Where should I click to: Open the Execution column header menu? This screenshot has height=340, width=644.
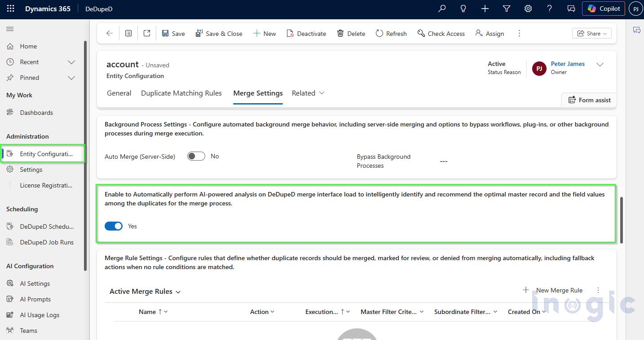[x=328, y=312]
